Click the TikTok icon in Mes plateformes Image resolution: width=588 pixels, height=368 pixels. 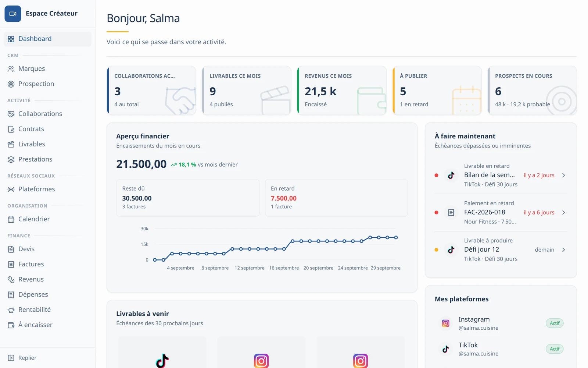point(445,349)
